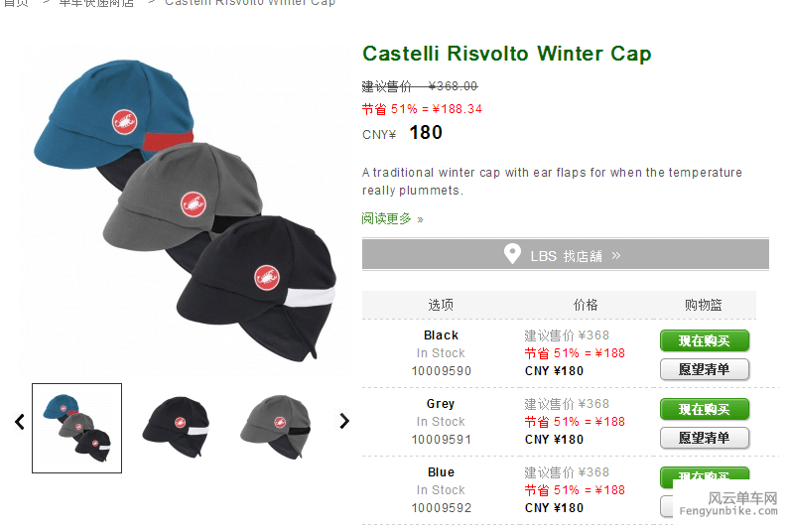Viewport: 787px width, 532px height.
Task: Open the bike store breadcrumb link
Action: pyautogui.click(x=96, y=3)
